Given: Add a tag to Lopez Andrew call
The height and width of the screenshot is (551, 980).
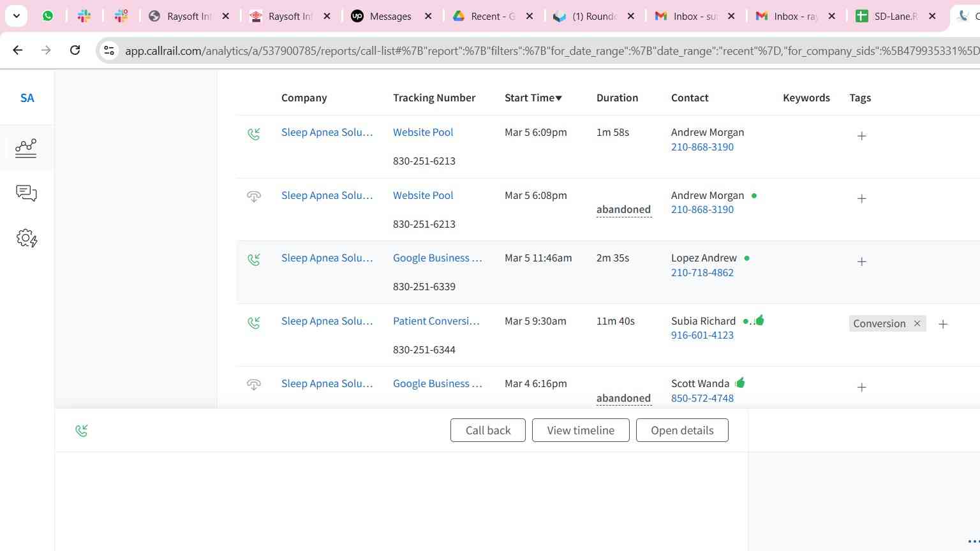Looking at the screenshot, I should click(861, 261).
